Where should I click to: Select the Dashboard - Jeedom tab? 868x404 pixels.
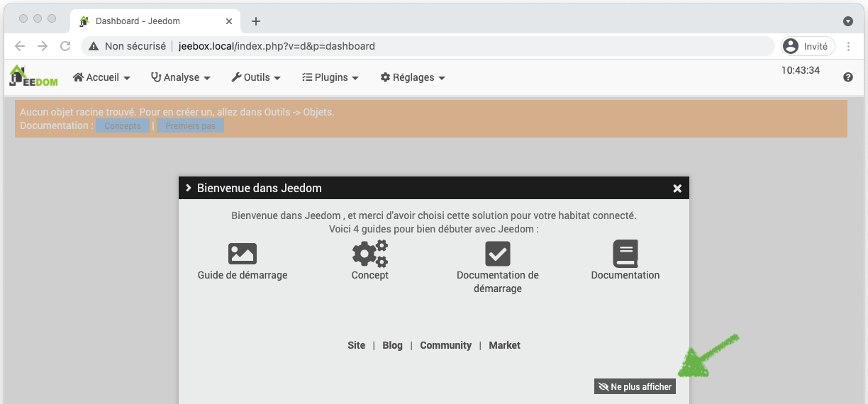[x=155, y=21]
